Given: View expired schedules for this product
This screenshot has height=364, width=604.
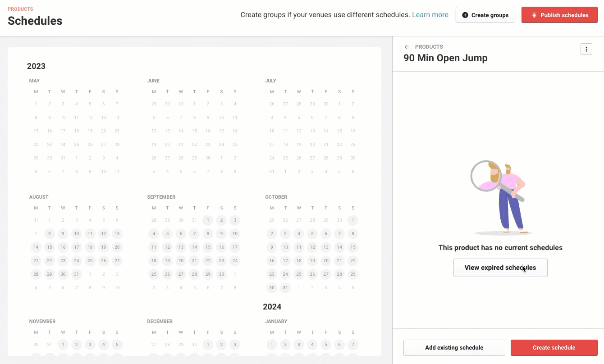Looking at the screenshot, I should point(500,268).
